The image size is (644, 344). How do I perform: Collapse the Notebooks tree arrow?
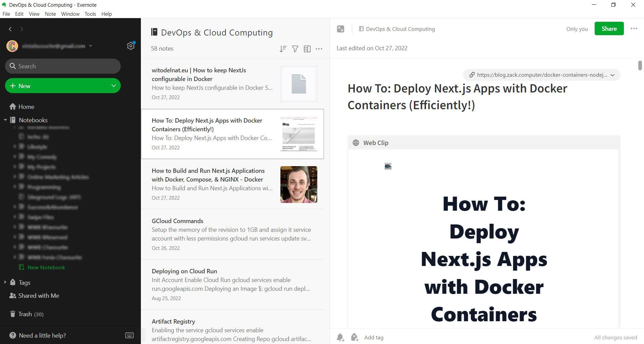coord(5,120)
